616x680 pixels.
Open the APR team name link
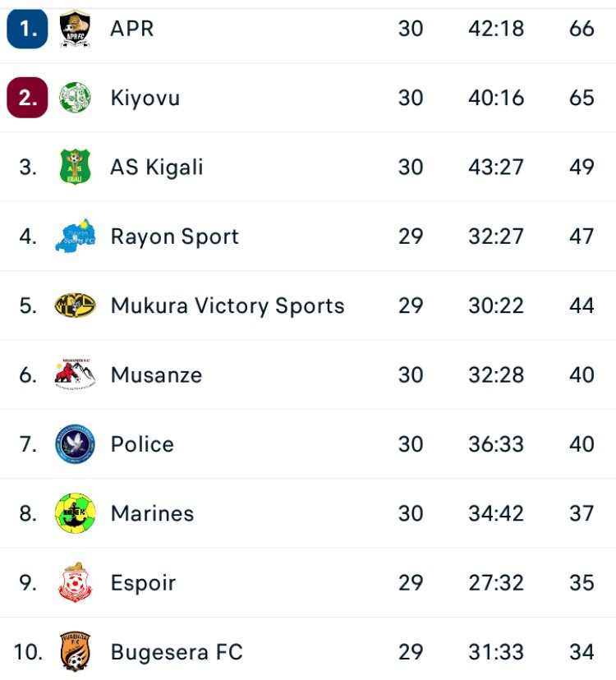tap(132, 29)
